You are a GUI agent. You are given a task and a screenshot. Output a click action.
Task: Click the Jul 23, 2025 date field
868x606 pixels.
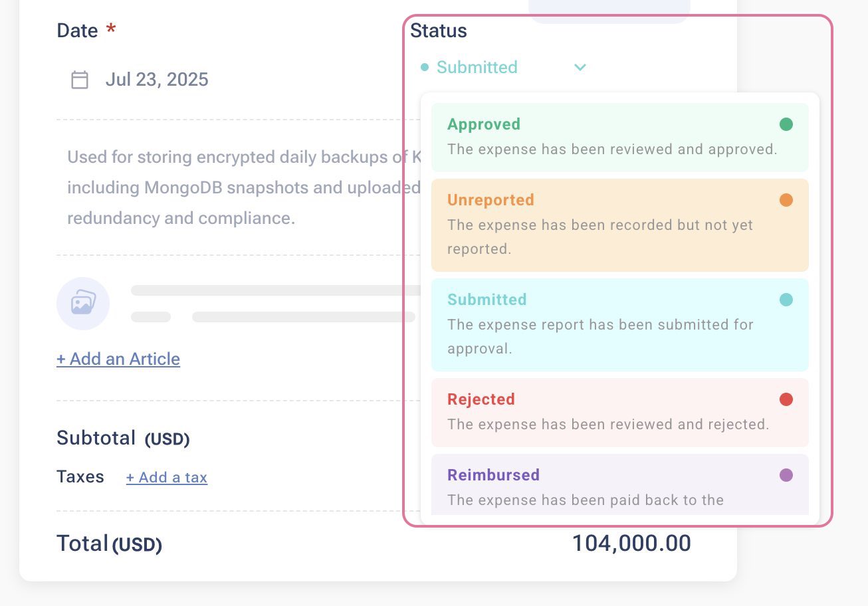[157, 80]
